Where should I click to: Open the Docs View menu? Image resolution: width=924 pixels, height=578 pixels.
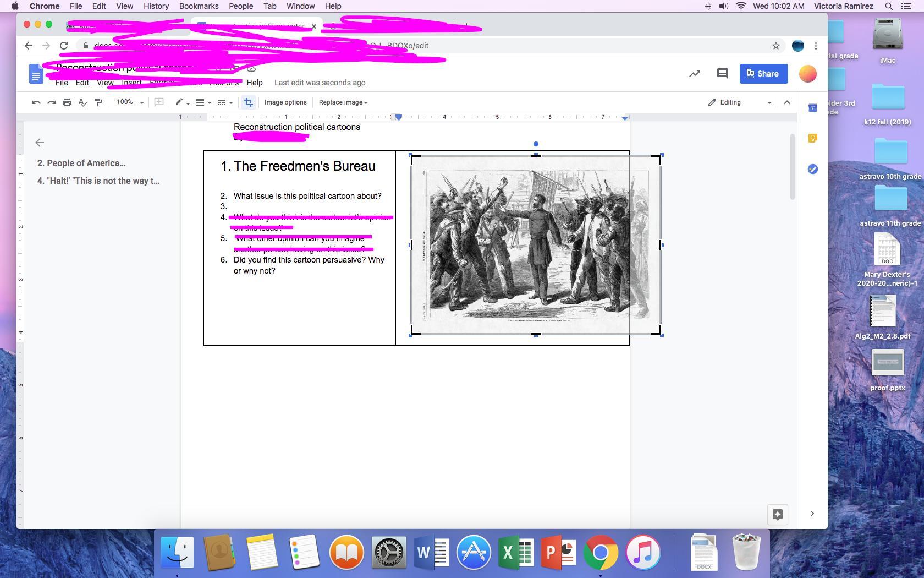coord(106,83)
